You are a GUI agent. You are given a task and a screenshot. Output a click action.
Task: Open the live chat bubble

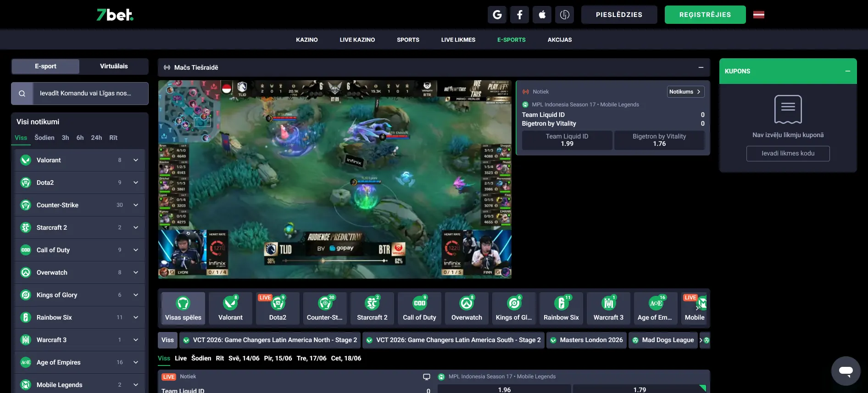[846, 371]
